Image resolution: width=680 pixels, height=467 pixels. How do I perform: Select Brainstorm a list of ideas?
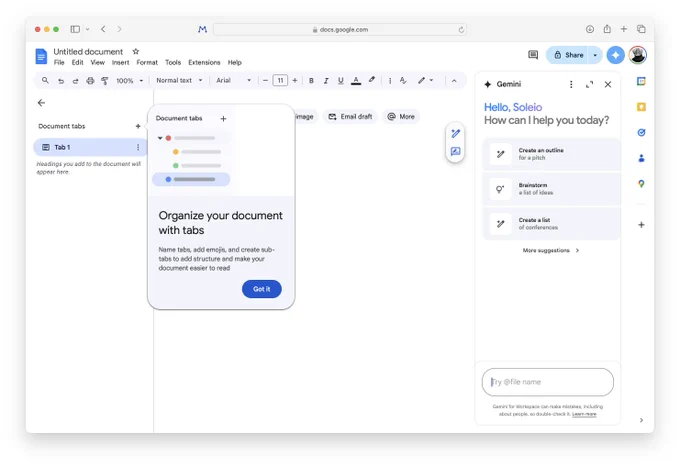point(551,189)
